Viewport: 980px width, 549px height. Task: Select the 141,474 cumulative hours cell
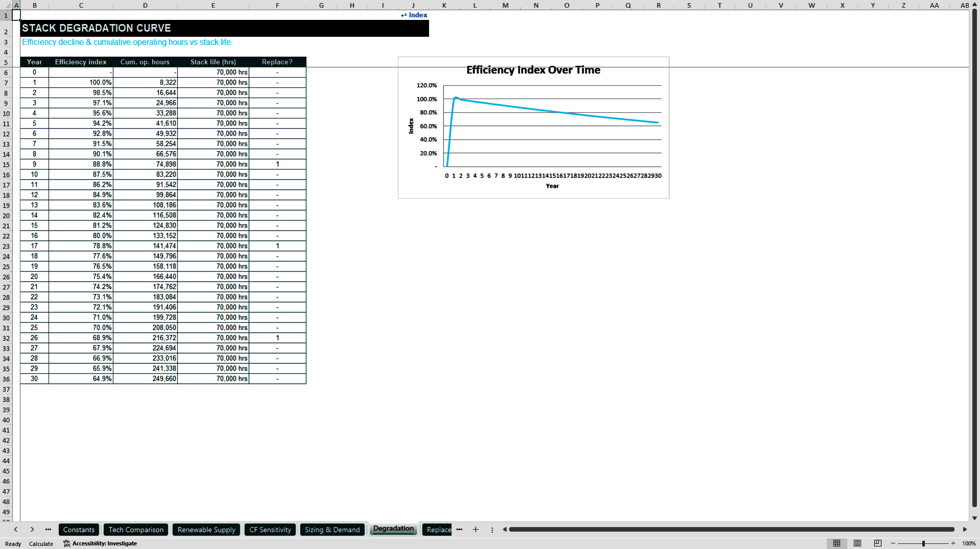(x=145, y=245)
